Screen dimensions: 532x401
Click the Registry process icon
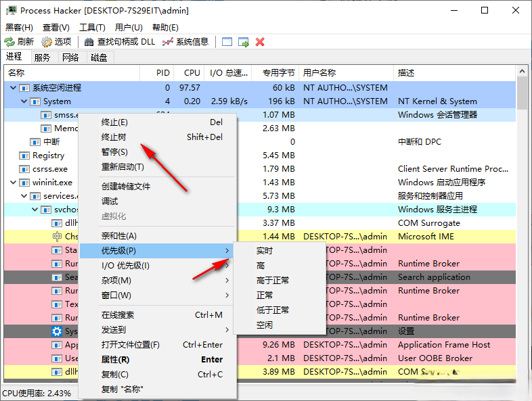tap(24, 156)
